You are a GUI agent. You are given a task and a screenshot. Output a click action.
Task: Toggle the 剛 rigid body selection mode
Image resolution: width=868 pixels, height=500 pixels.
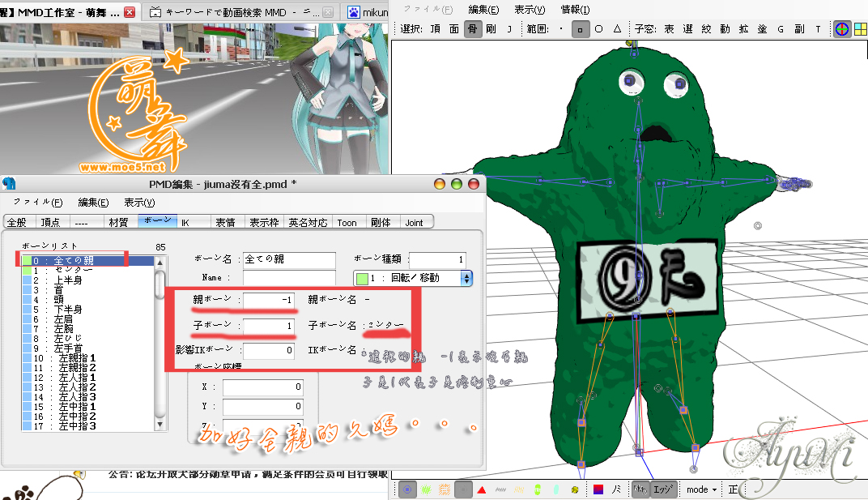point(491,29)
